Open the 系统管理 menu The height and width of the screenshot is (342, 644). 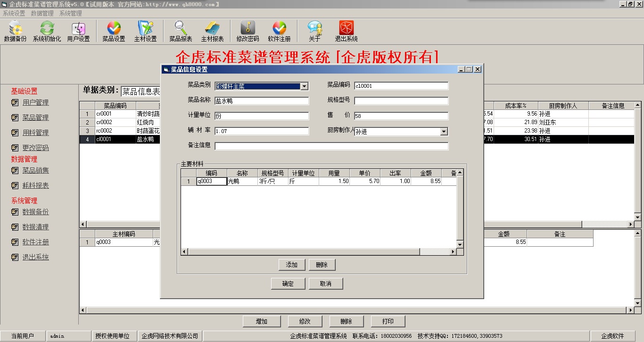[x=71, y=13]
